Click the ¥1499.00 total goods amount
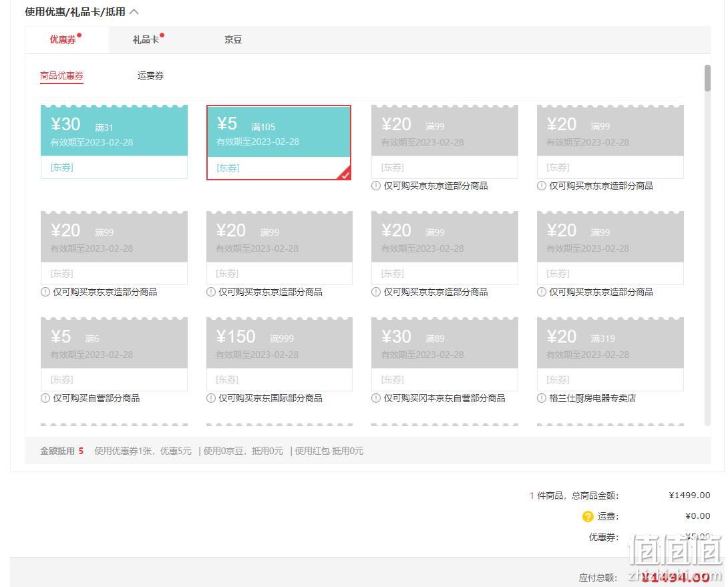728x587 pixels. click(689, 496)
